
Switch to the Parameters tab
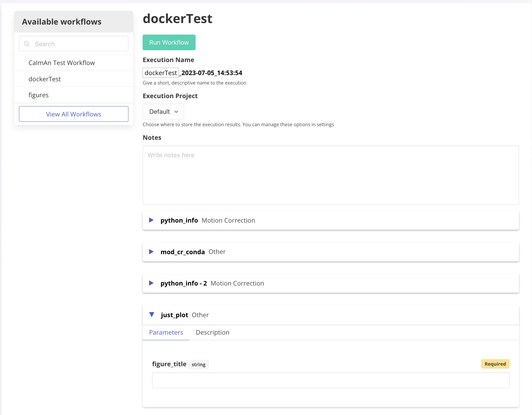pyautogui.click(x=166, y=333)
